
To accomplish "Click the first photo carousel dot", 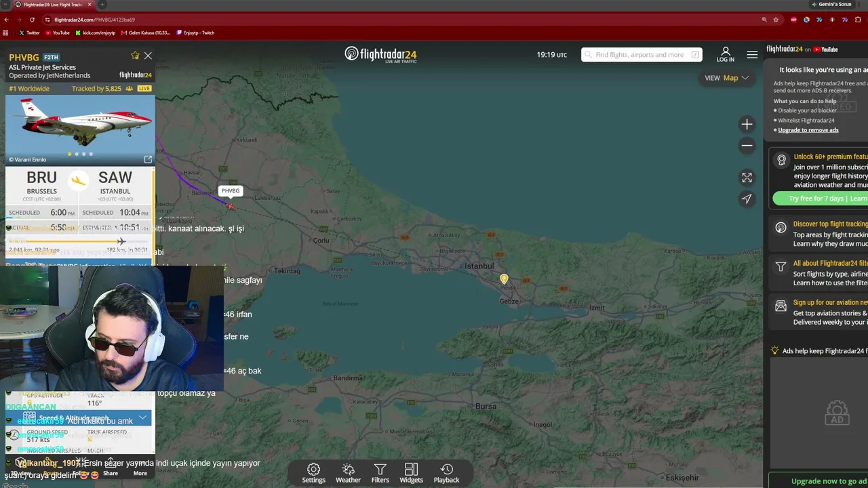I will point(70,155).
